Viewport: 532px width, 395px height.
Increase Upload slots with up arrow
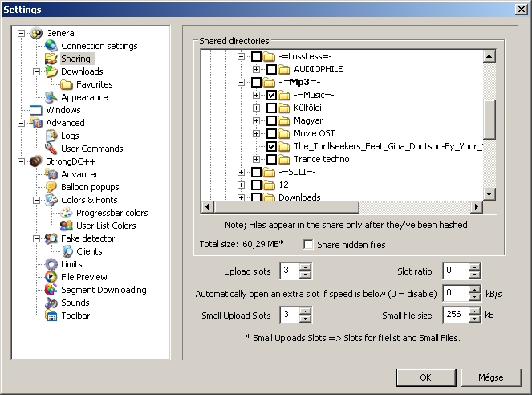[305, 267]
